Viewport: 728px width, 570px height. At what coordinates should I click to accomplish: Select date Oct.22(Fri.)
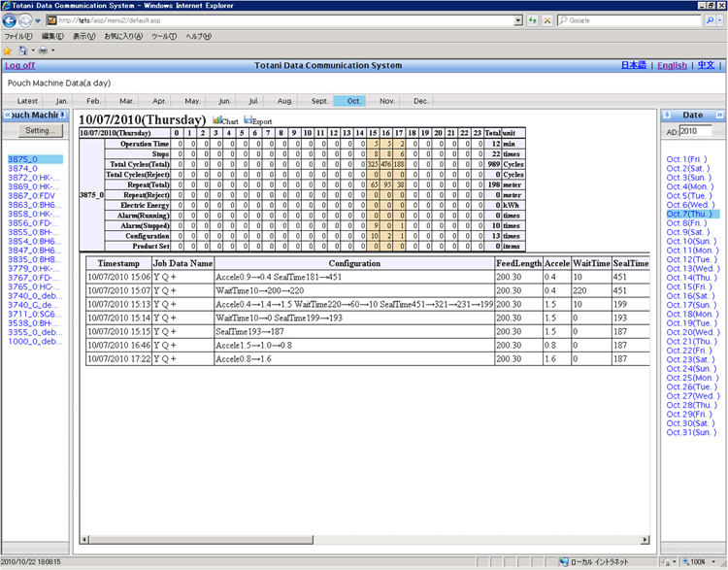click(689, 351)
